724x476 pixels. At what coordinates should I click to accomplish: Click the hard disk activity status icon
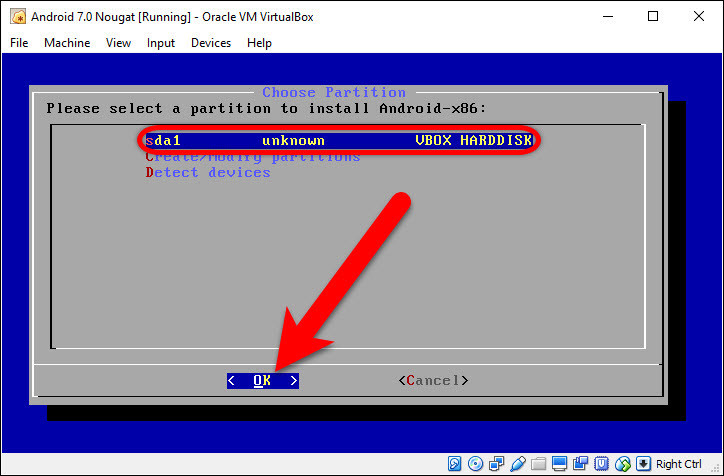tap(454, 463)
